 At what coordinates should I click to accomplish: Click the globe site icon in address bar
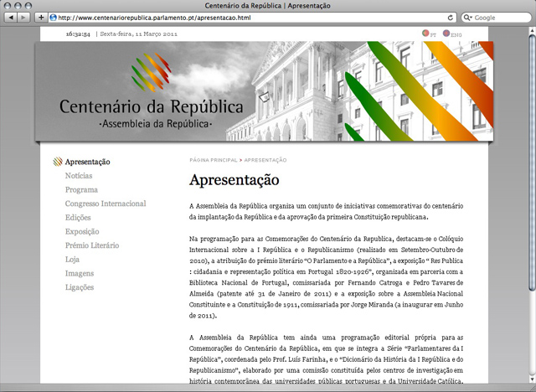coord(53,18)
